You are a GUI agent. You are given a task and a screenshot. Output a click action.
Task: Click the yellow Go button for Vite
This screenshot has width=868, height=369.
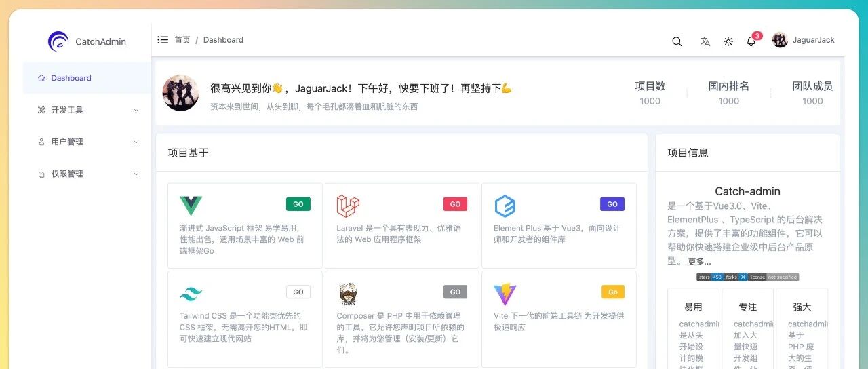(613, 292)
